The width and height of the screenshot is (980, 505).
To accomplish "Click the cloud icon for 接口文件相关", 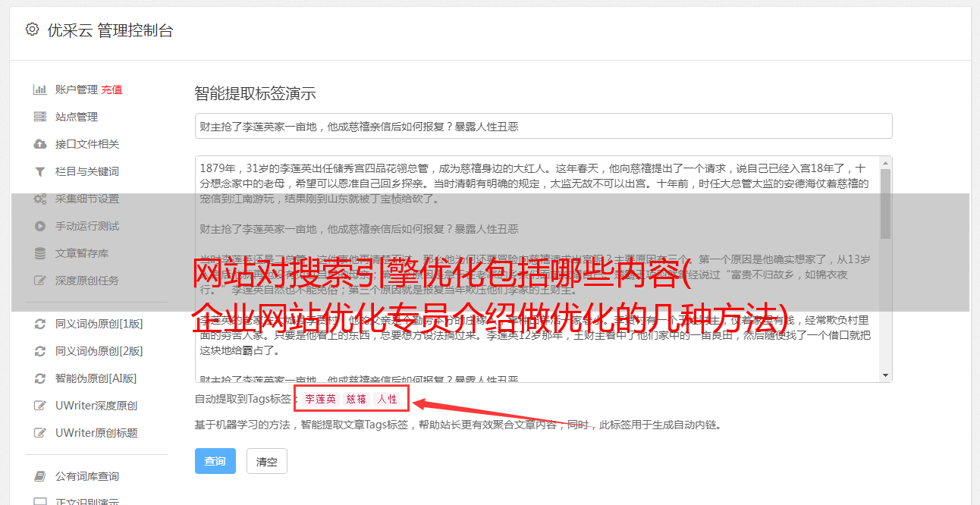I will 40,144.
